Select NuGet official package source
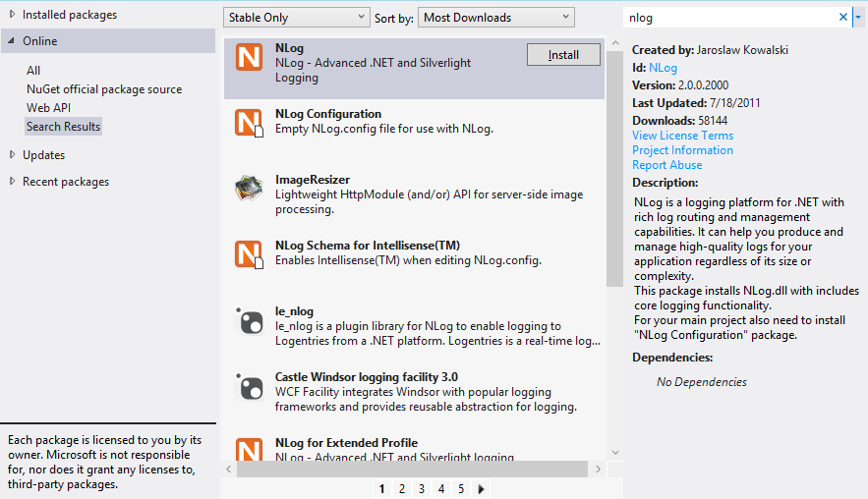This screenshot has height=499, width=868. [104, 89]
